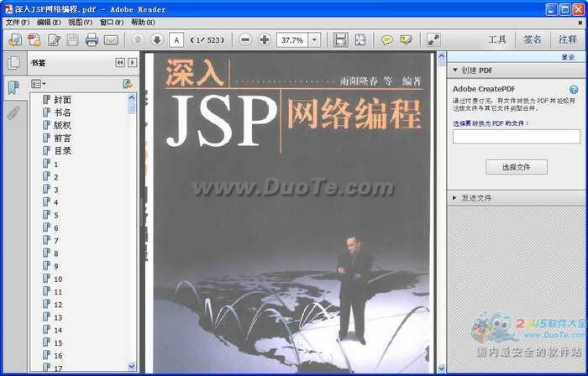Open the 工具 (Tools) pane
This screenshot has width=588, height=376.
tap(497, 39)
